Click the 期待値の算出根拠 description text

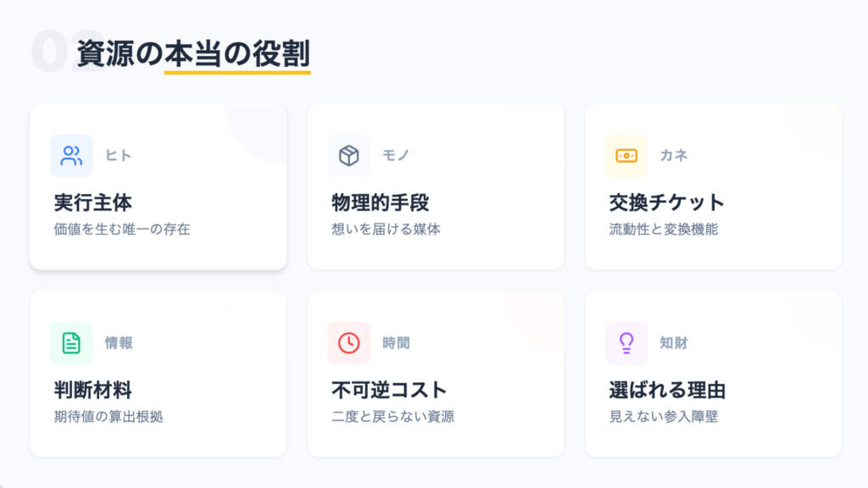pyautogui.click(x=108, y=417)
